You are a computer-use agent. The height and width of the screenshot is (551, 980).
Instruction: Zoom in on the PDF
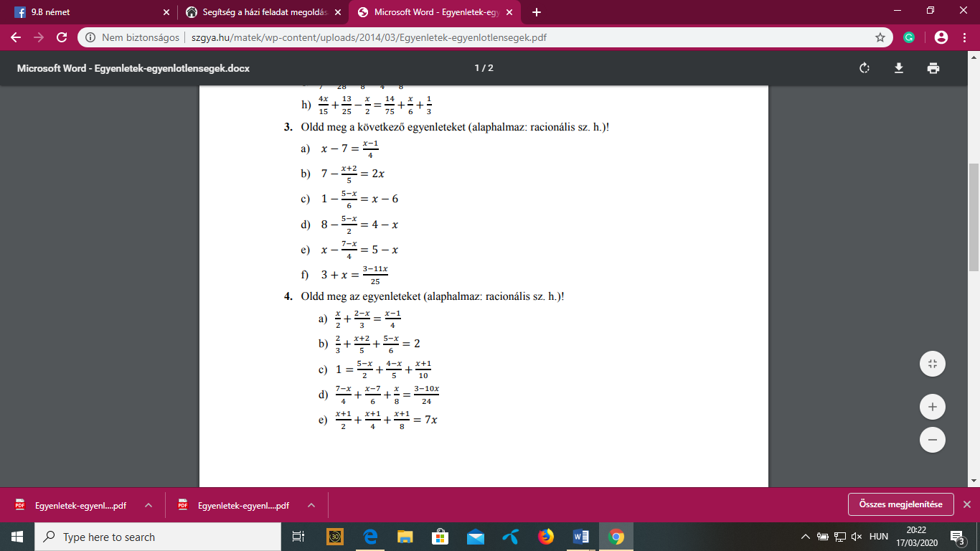[933, 407]
